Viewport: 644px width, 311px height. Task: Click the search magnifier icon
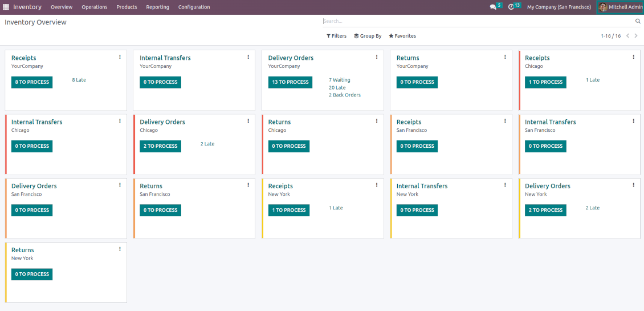point(638,21)
